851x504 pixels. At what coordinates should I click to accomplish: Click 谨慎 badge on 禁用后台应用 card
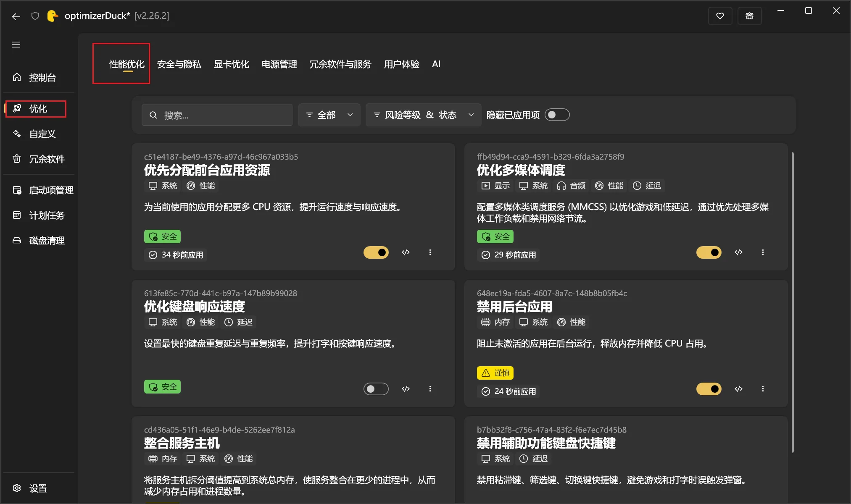coord(495,373)
